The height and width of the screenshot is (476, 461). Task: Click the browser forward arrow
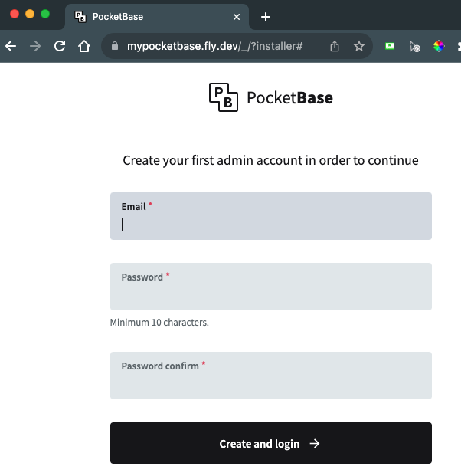(34, 46)
